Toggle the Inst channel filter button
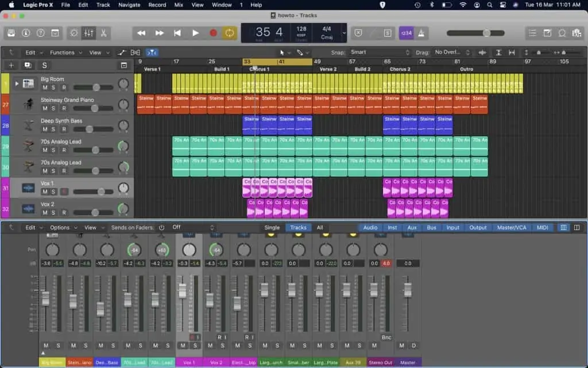This screenshot has width=588, height=368. click(392, 228)
